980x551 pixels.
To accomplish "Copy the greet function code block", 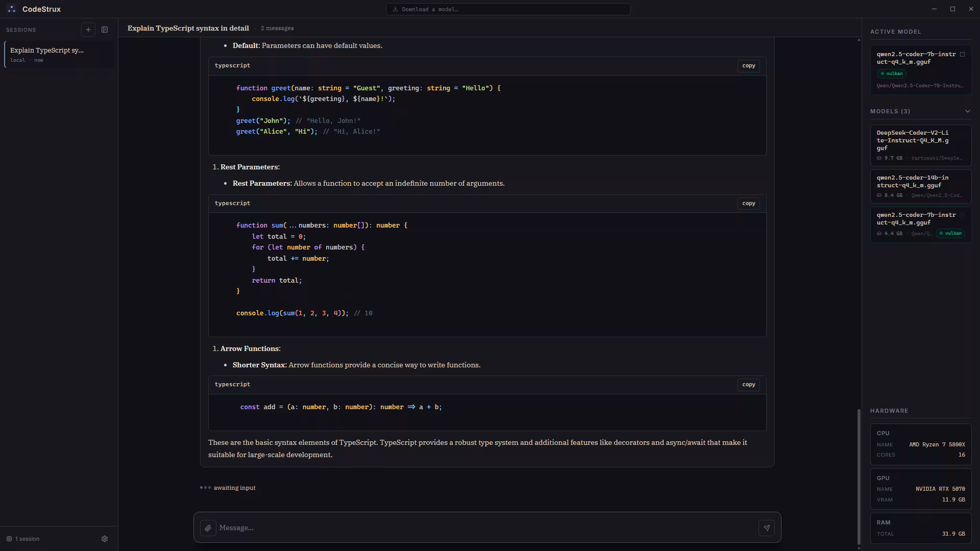I will [x=749, y=66].
